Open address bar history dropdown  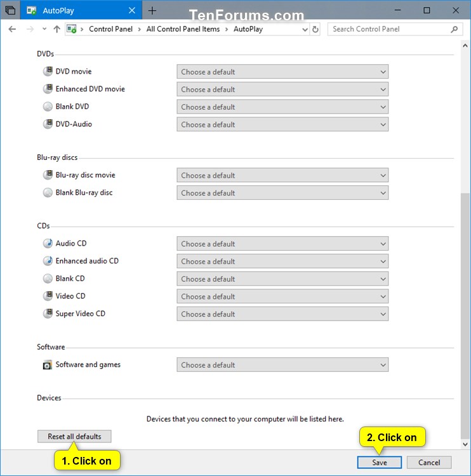coord(305,29)
